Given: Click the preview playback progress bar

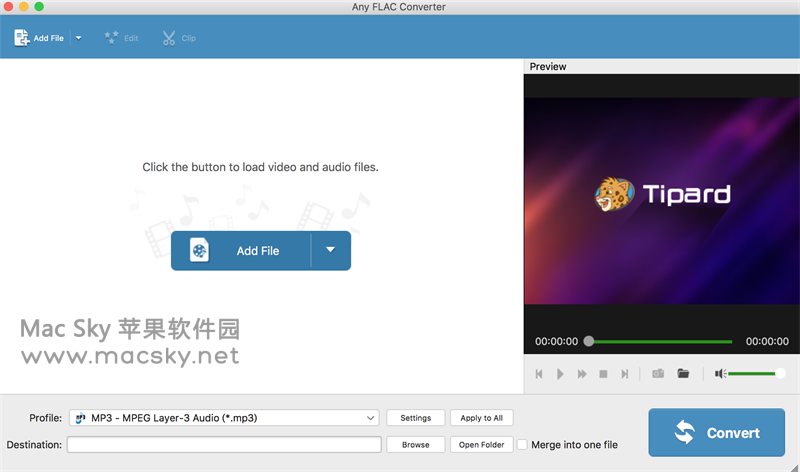Looking at the screenshot, I should click(x=660, y=341).
